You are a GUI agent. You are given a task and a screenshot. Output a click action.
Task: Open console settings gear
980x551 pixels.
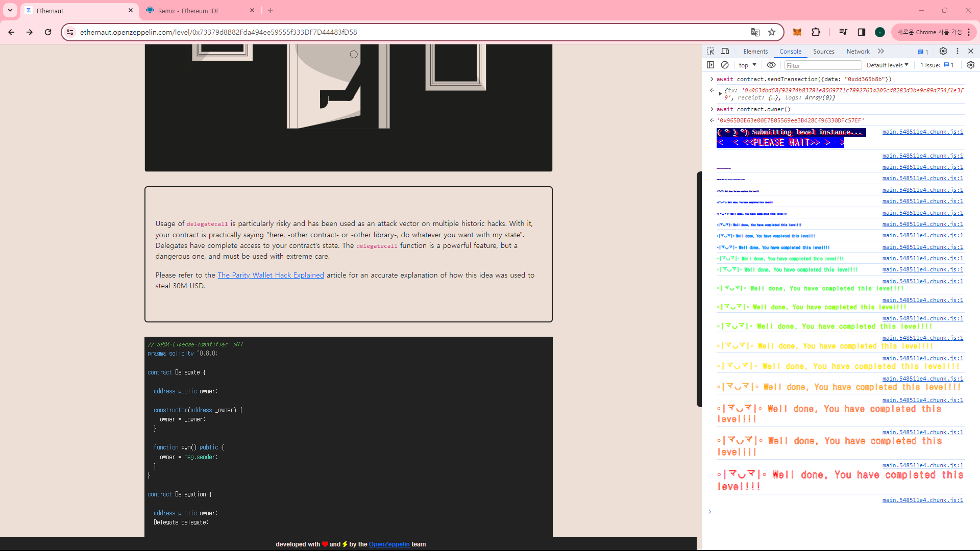pyautogui.click(x=971, y=65)
